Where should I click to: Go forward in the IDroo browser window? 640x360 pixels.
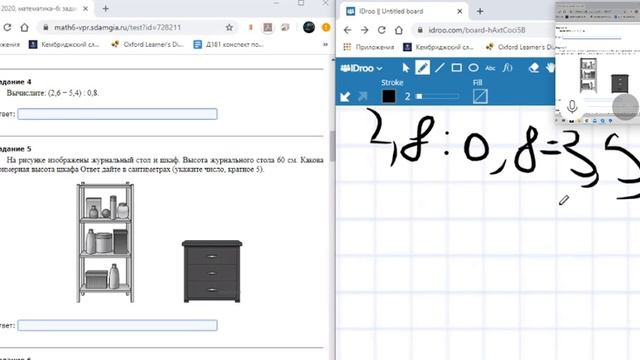(364, 30)
